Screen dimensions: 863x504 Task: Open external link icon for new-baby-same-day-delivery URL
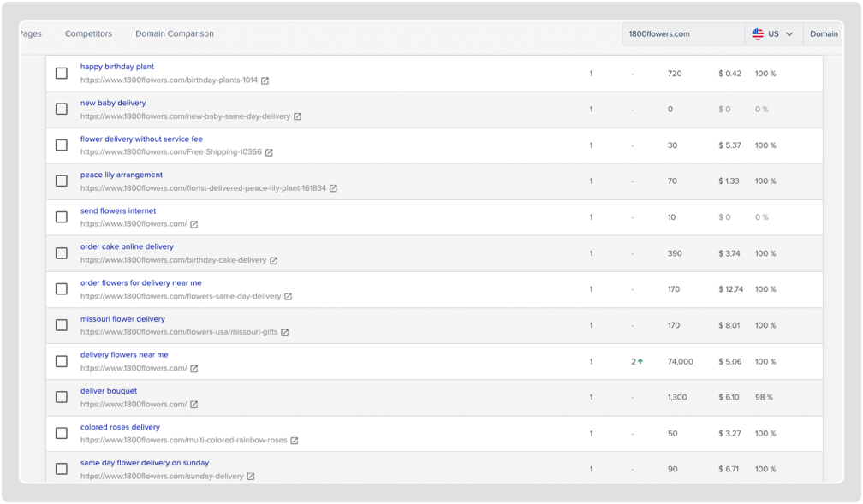pos(298,117)
